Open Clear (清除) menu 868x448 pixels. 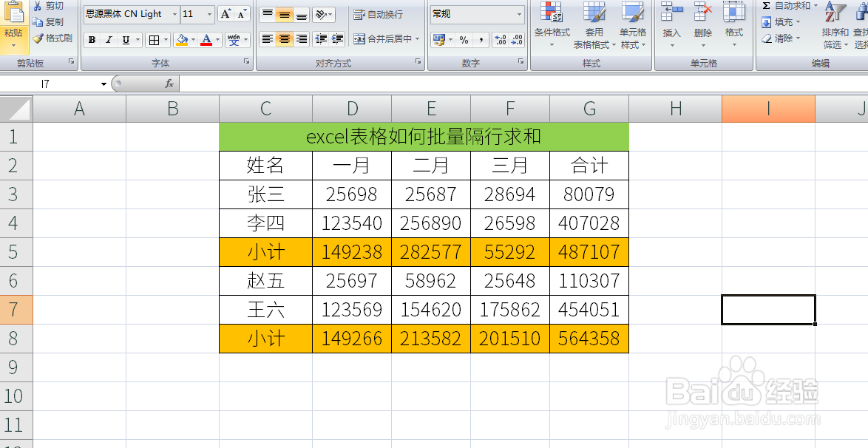(781, 38)
